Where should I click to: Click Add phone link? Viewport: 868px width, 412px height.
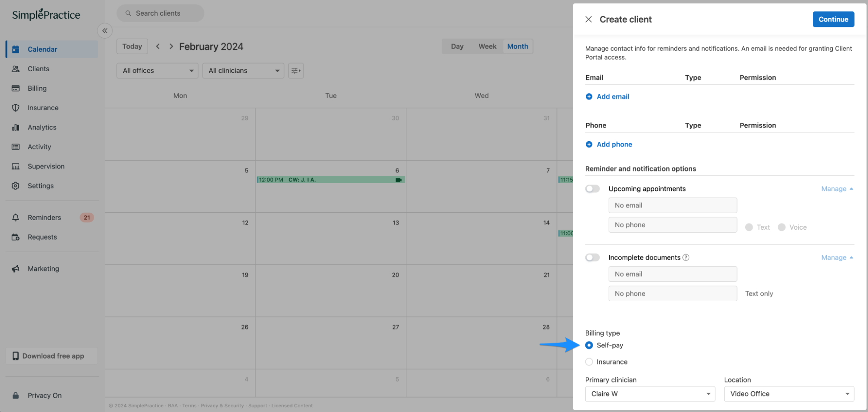point(614,144)
